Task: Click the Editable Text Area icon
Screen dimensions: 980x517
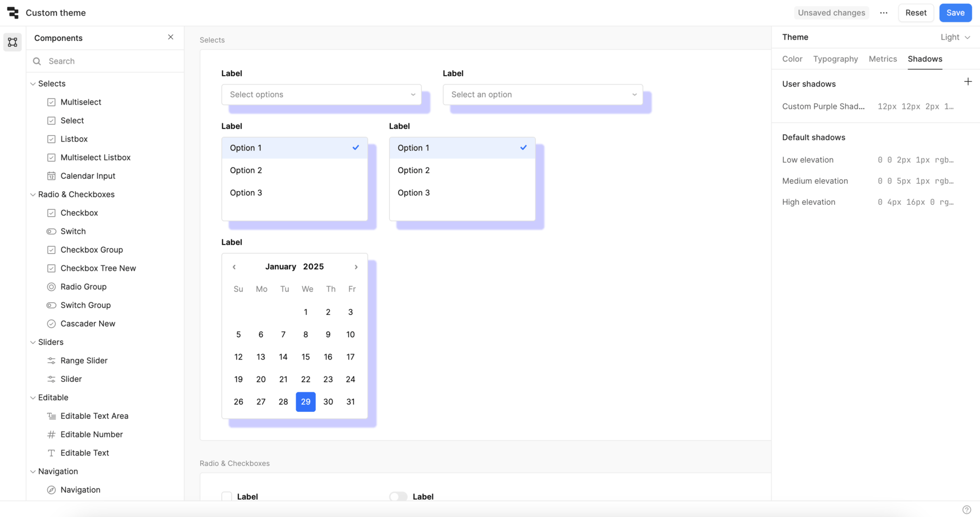Action: (51, 416)
